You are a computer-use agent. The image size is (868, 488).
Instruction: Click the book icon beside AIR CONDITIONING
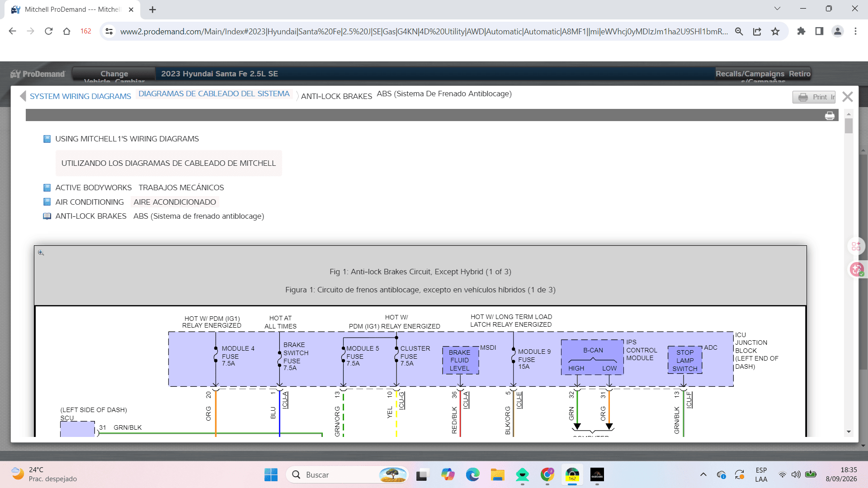[47, 202]
